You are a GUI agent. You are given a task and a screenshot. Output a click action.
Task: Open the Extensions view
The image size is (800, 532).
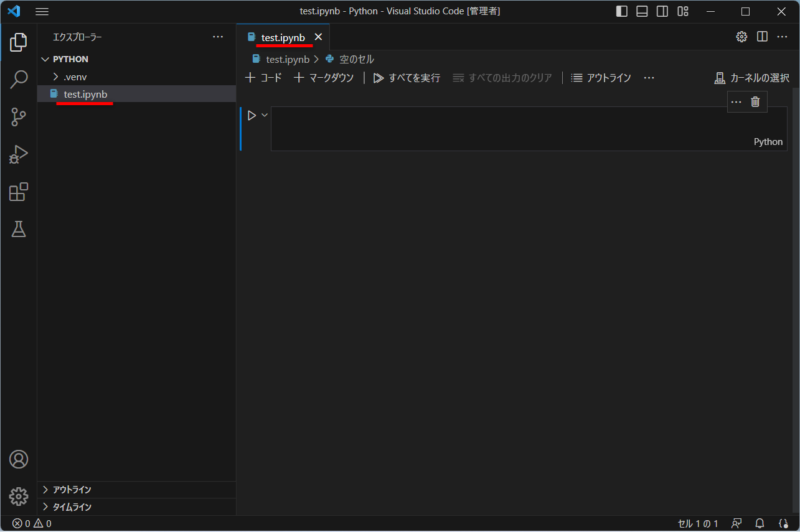pos(19,192)
